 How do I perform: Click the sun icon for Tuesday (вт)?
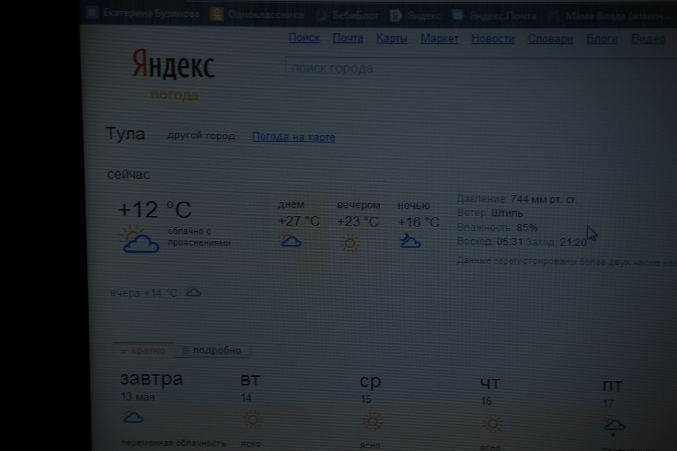click(x=252, y=420)
